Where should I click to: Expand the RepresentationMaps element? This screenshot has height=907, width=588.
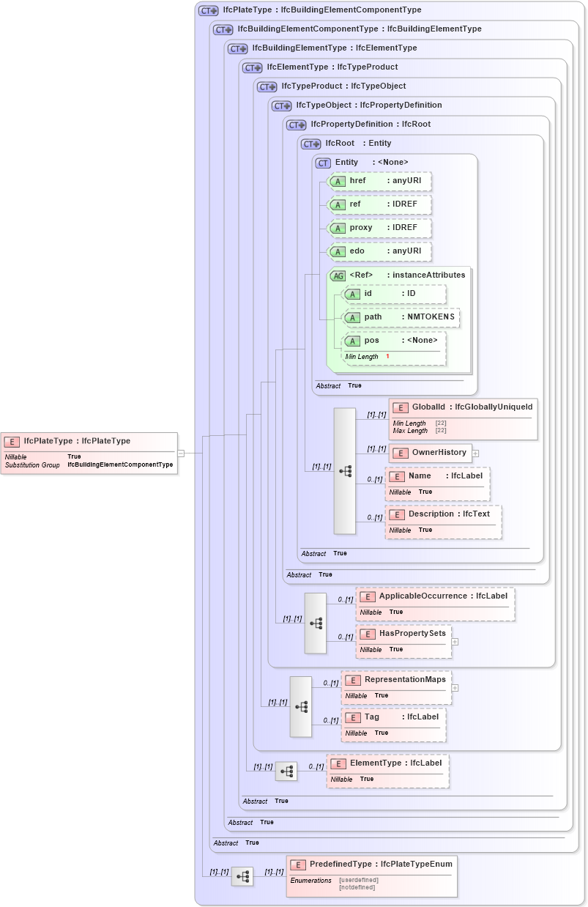click(x=455, y=688)
